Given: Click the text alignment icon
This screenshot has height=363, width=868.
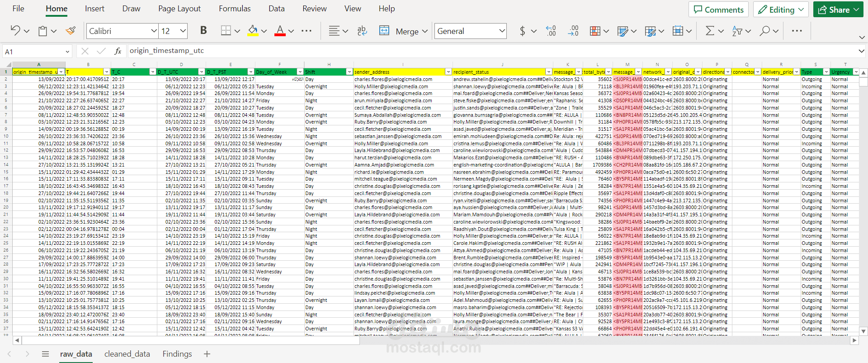Looking at the screenshot, I should [334, 31].
